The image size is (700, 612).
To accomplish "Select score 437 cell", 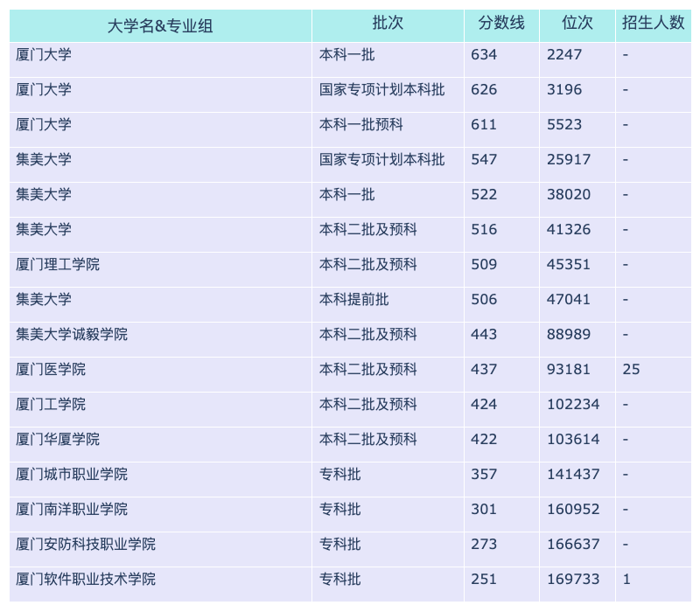I will 484,369.
